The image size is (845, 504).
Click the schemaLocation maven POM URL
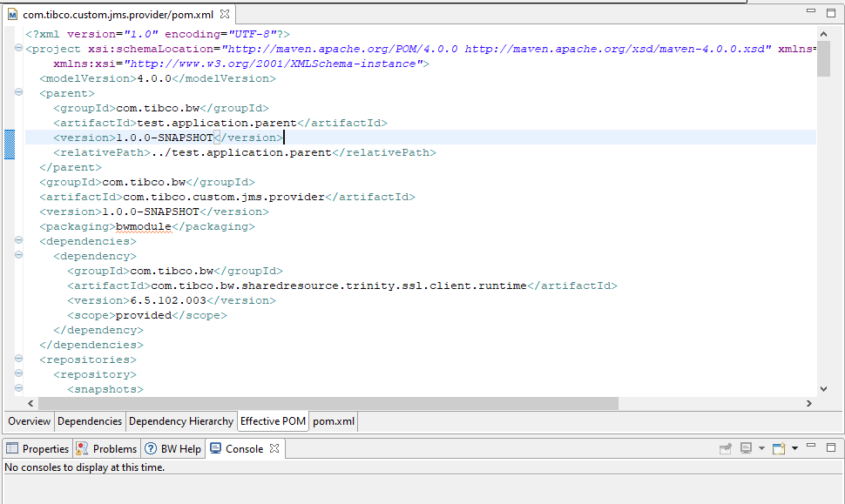[342, 49]
